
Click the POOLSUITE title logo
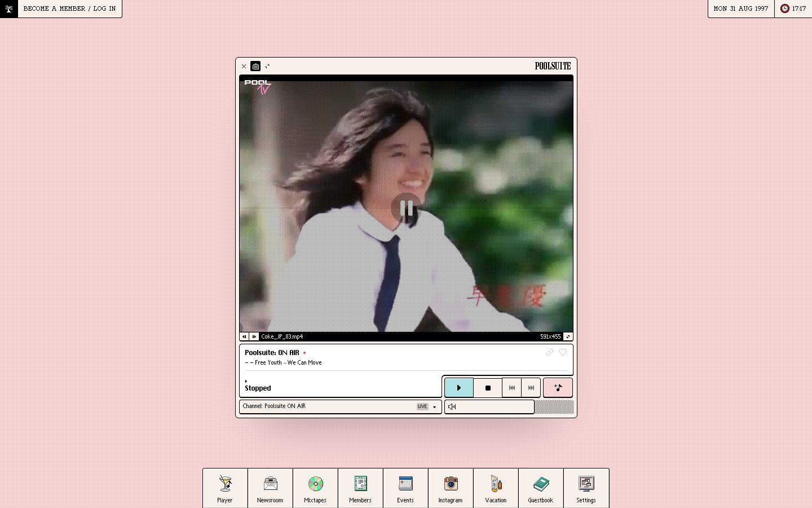pyautogui.click(x=553, y=66)
